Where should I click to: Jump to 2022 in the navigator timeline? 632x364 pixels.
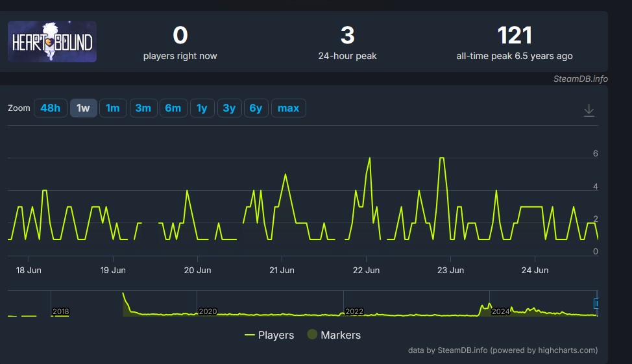coord(354,311)
